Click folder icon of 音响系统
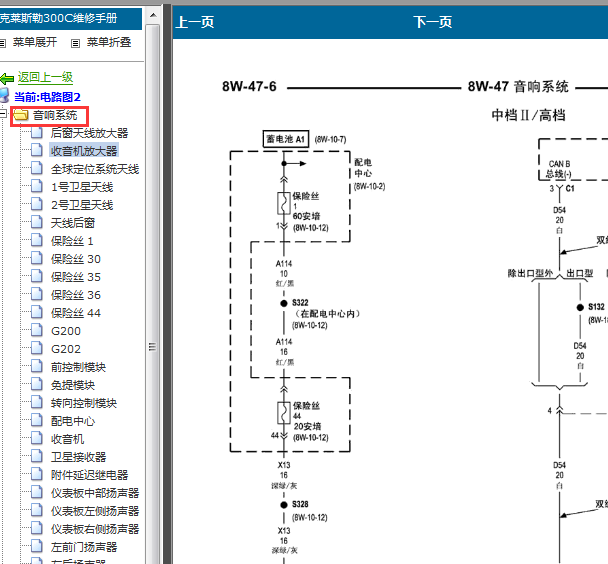The height and width of the screenshot is (564, 608). point(21,115)
